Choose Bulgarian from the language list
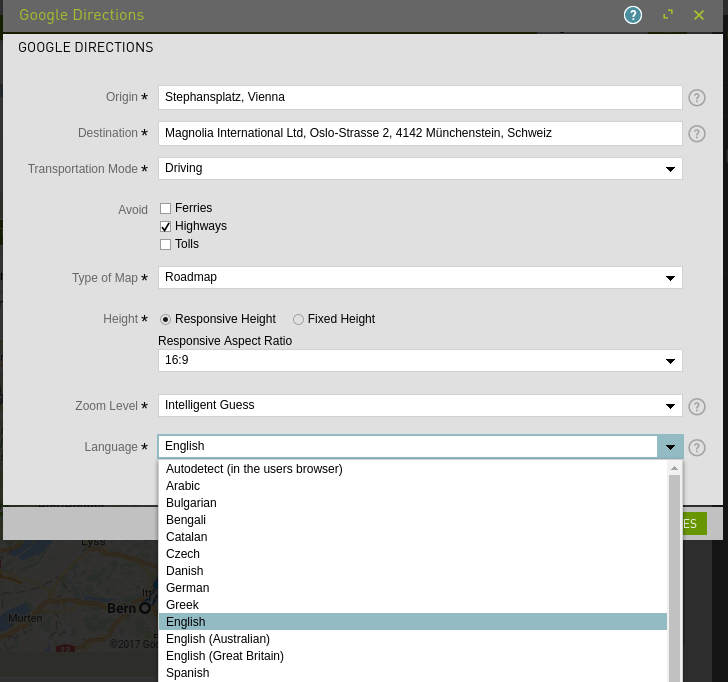The width and height of the screenshot is (728, 682). coord(412,503)
